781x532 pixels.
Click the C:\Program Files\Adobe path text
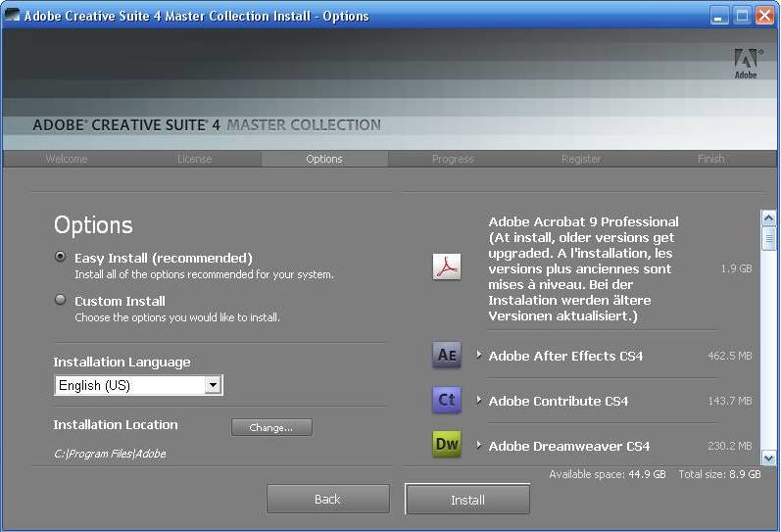[110, 454]
